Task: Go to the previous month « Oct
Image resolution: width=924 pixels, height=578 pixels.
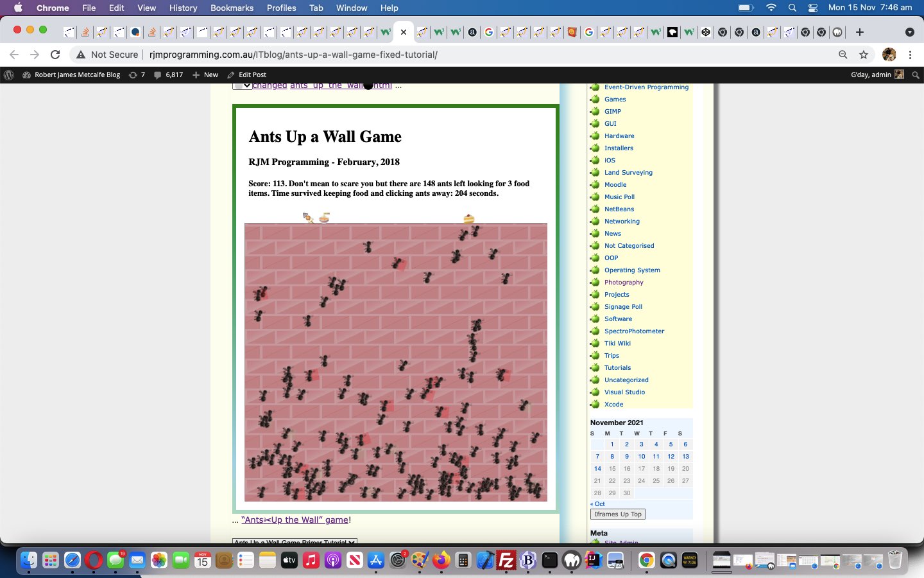Action: coord(597,504)
